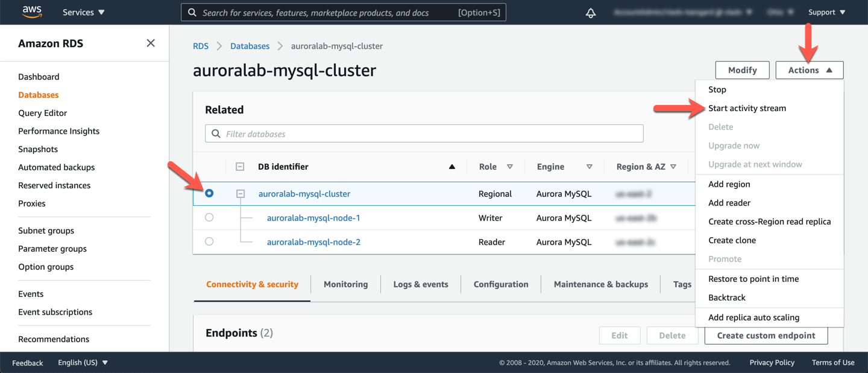Click the Create custom endpoint button
This screenshot has height=373, width=868.
tap(766, 336)
